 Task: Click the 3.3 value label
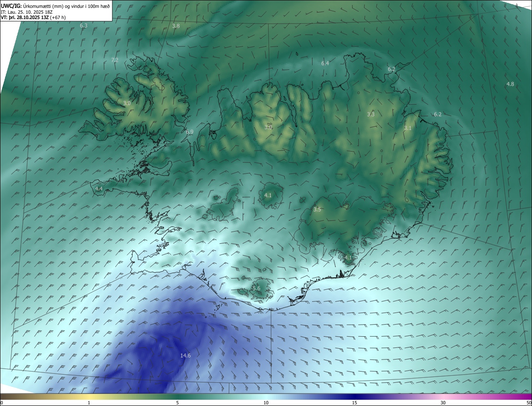pyautogui.click(x=371, y=114)
